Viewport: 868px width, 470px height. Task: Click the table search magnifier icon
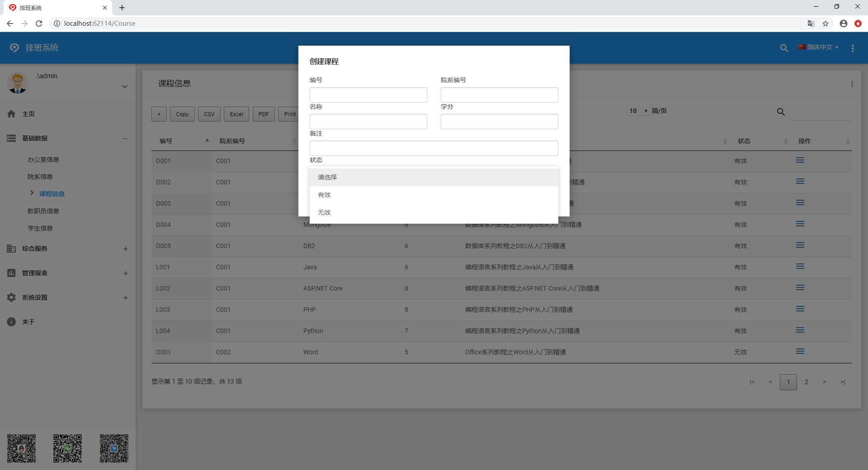tap(781, 112)
